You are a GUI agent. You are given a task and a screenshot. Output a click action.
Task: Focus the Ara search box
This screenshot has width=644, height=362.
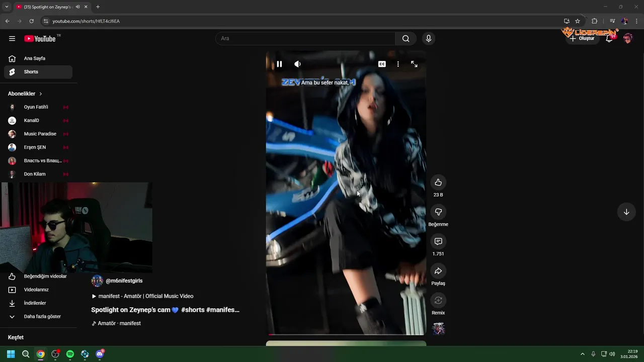tap(305, 39)
